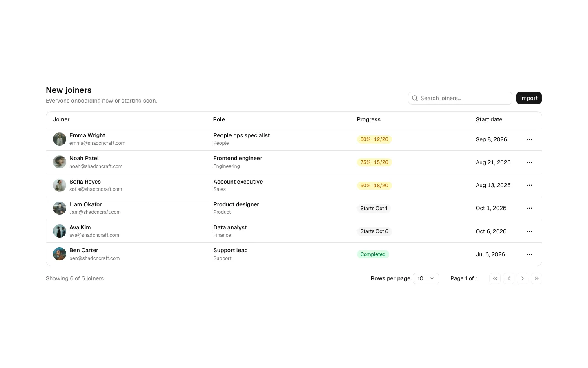This screenshot has width=588, height=368.
Task: Go to the next page
Action: [523, 278]
